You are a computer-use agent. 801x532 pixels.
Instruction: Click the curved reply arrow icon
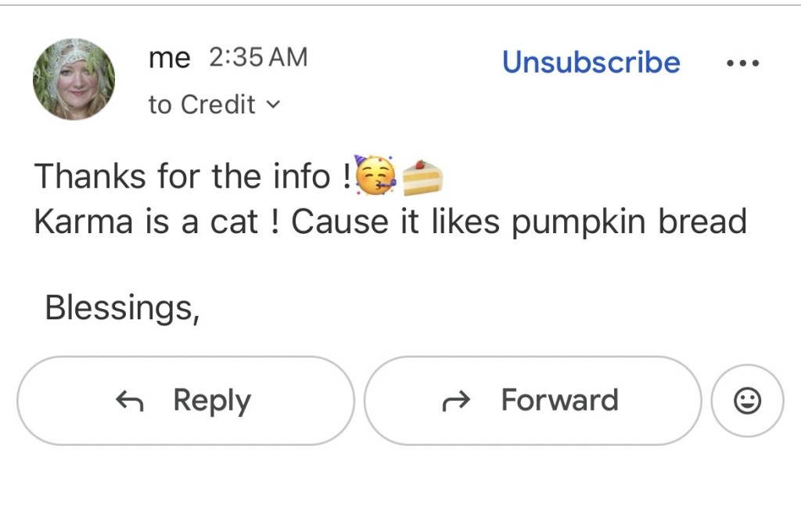coord(130,401)
